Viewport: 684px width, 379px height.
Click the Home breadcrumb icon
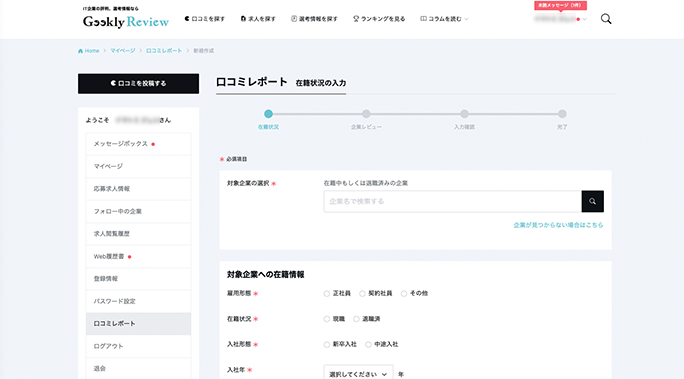coord(80,51)
